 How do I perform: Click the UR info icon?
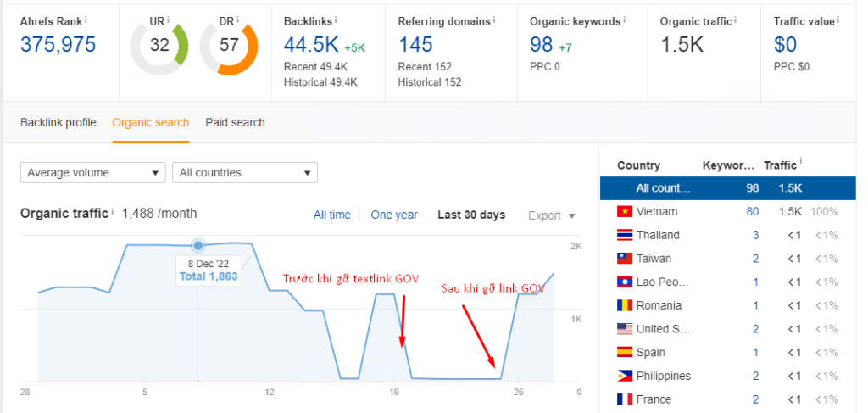pyautogui.click(x=168, y=20)
